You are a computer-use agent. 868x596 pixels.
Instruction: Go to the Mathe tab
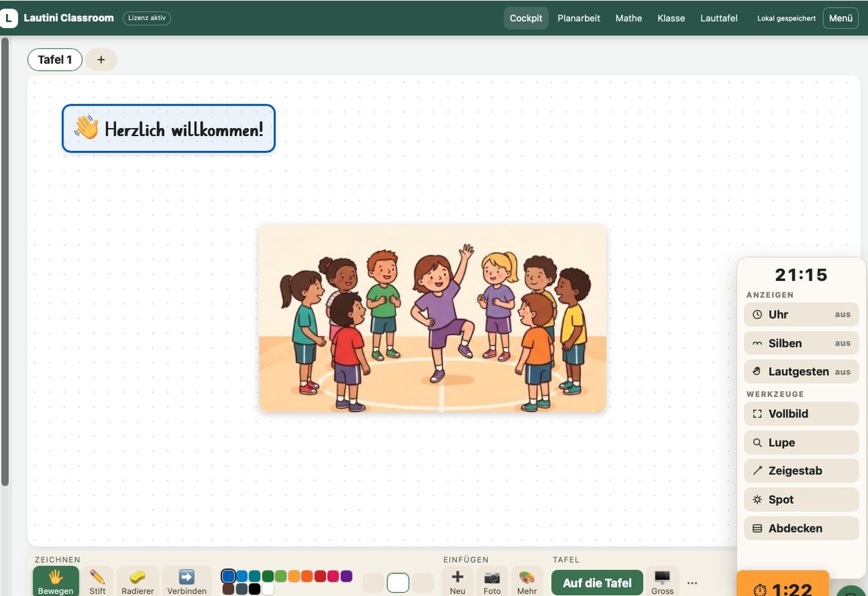point(629,18)
